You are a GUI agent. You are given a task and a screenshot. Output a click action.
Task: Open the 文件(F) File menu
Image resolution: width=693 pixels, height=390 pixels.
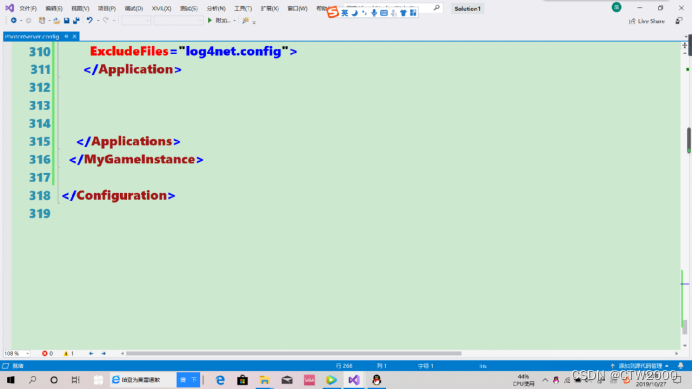pyautogui.click(x=28, y=8)
